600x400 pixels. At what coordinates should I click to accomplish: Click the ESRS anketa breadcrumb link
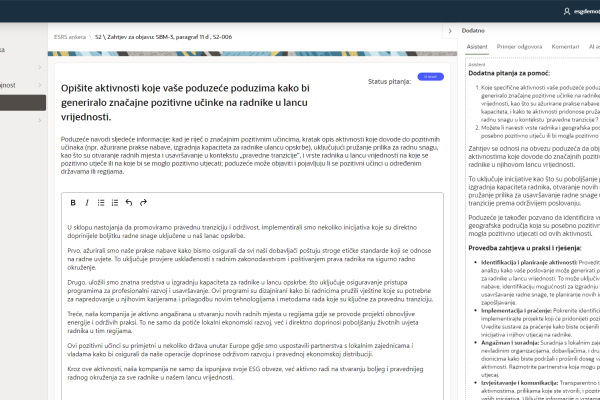tap(71, 36)
